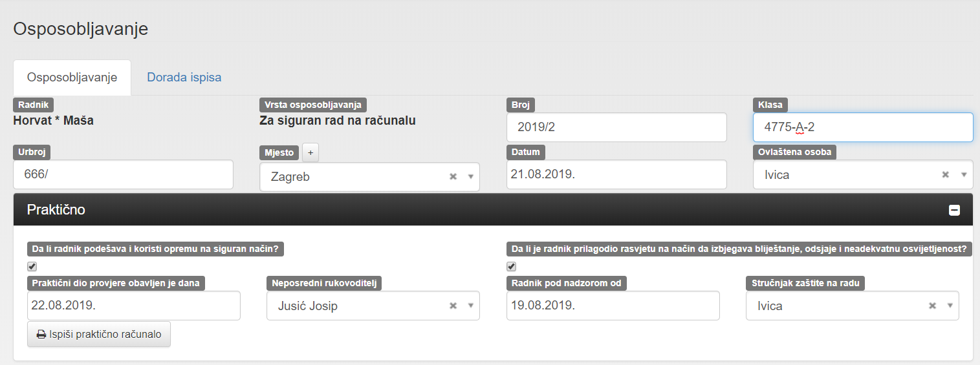Click the Radnik pod nadzorom od date field
The width and height of the screenshot is (980, 365).
click(613, 306)
